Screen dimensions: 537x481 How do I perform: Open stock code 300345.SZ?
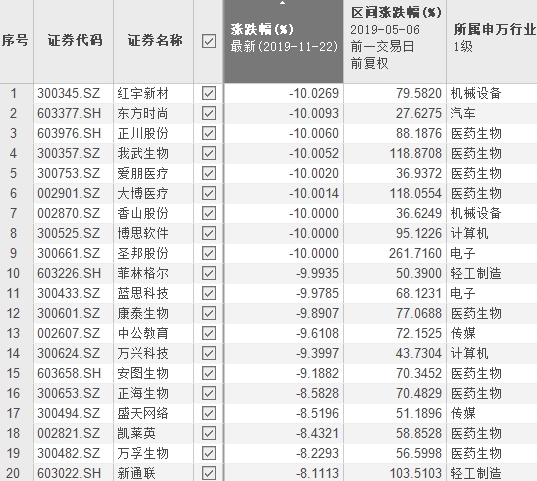[68, 93]
